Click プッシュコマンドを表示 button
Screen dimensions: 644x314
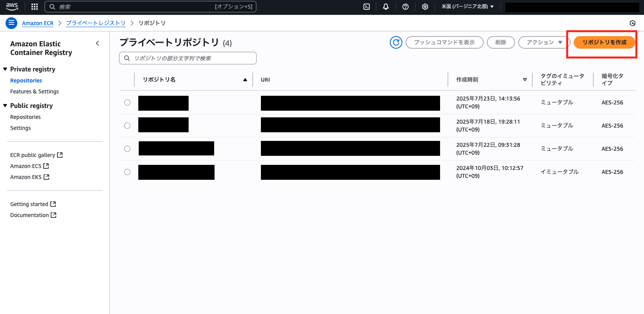(444, 42)
